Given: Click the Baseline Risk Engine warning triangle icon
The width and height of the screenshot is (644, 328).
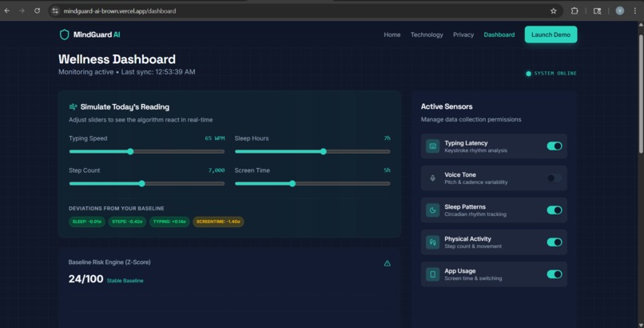Looking at the screenshot, I should 387,263.
